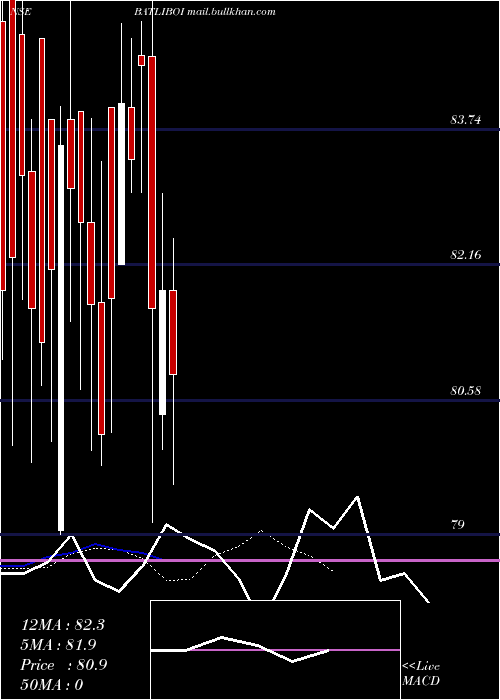Click the 82.16 price level label
500x700 pixels.
coord(466,255)
